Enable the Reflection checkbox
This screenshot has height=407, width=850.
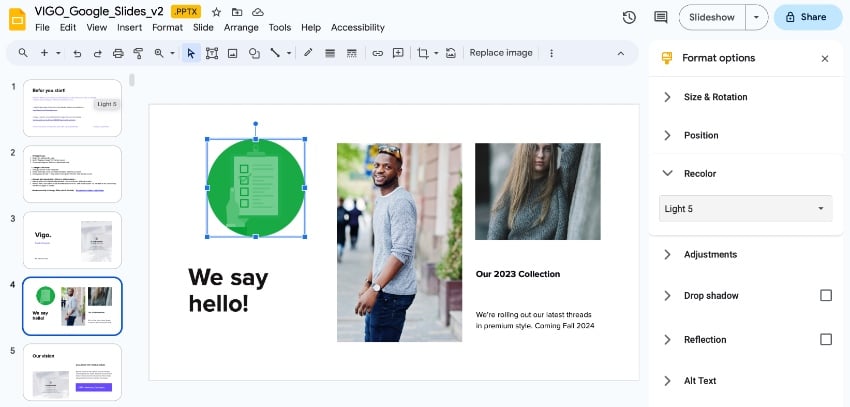click(826, 340)
